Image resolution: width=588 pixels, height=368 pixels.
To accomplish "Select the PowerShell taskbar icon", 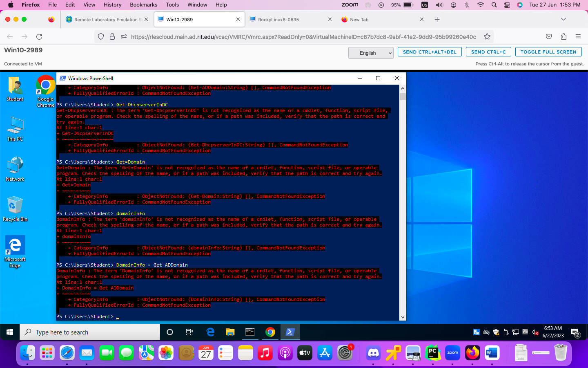I will tap(290, 332).
